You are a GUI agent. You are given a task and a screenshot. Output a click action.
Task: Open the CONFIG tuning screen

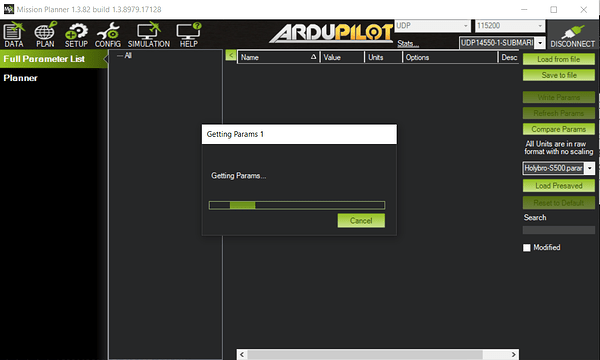(108, 34)
